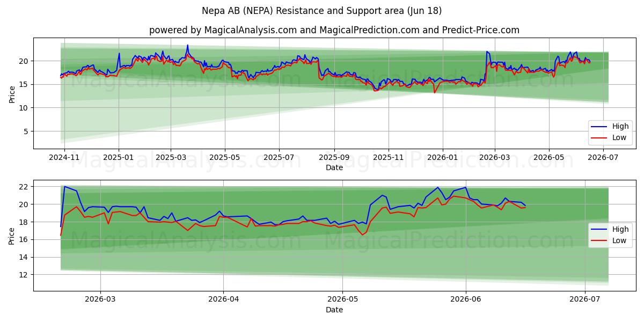Click the lower chart y-axis value '22'

25,187
